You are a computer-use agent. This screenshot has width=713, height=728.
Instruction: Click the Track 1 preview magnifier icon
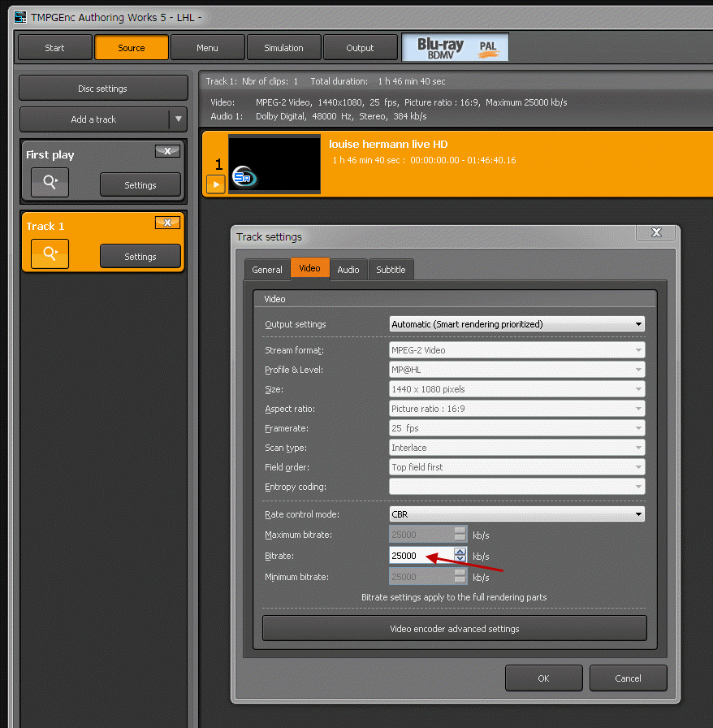[50, 254]
